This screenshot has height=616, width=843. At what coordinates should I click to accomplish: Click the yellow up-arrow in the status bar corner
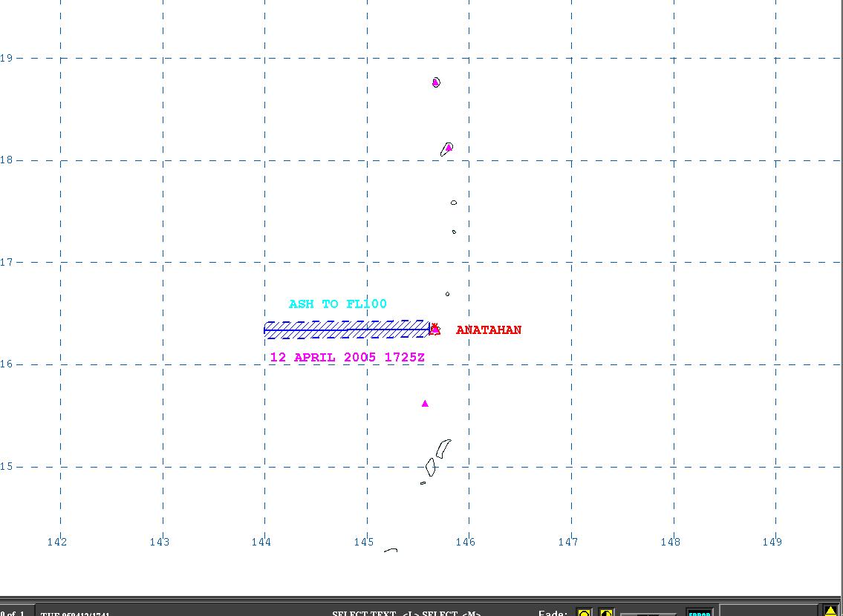(x=830, y=611)
